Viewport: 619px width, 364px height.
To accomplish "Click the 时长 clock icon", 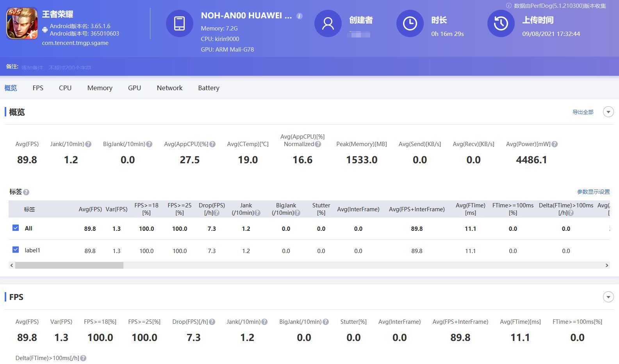I will [410, 23].
